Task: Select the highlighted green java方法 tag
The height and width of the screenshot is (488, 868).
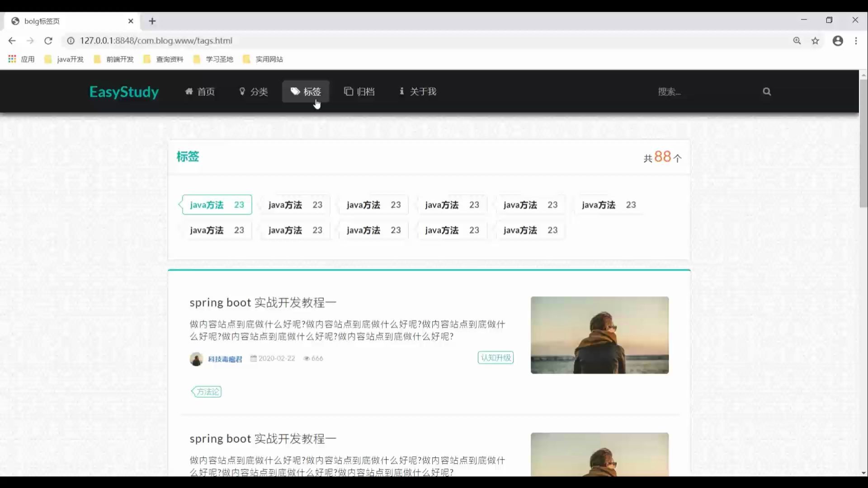Action: click(x=217, y=205)
